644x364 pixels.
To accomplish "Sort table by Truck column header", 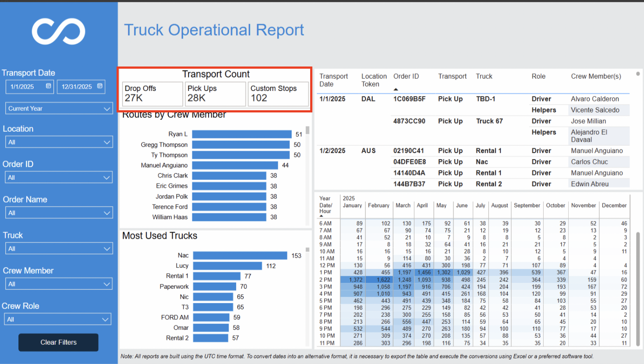I will coord(484,76).
